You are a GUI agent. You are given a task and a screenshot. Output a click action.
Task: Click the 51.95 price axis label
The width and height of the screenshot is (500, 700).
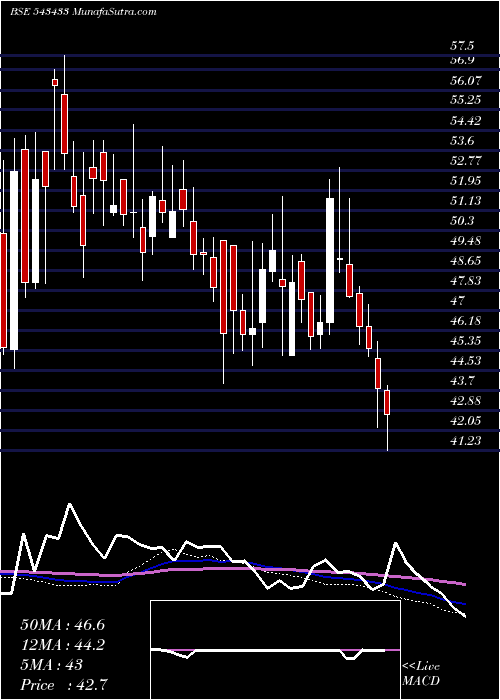[x=465, y=181]
